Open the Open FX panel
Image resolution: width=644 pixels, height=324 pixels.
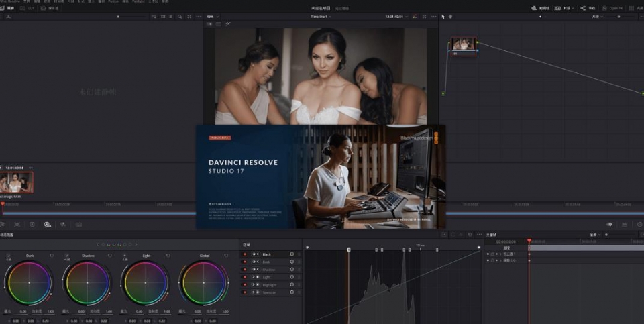[612, 8]
